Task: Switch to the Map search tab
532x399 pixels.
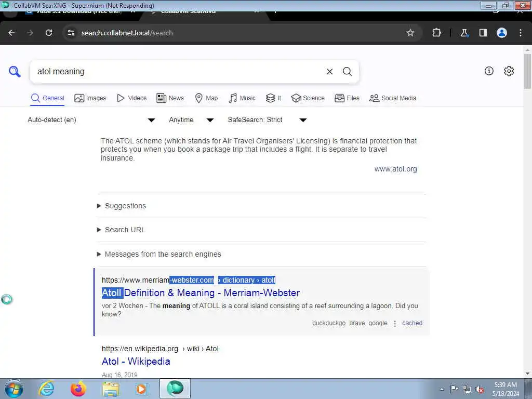Action: (x=206, y=98)
